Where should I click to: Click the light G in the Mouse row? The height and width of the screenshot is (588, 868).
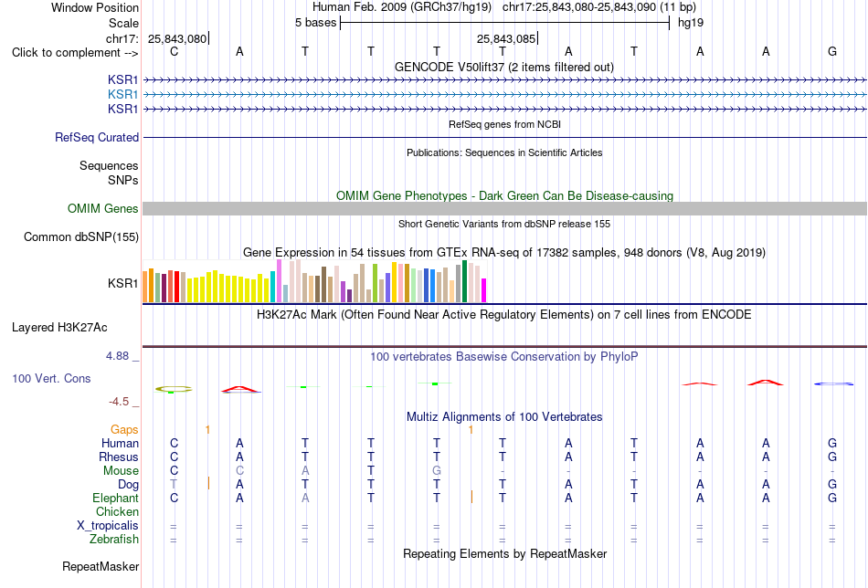click(436, 471)
